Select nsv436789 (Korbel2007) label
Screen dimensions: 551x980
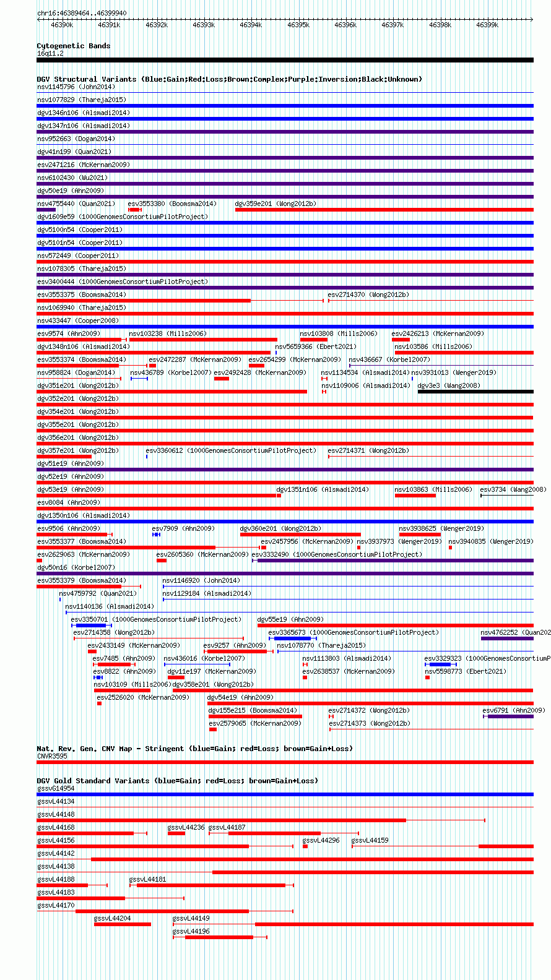point(171,372)
